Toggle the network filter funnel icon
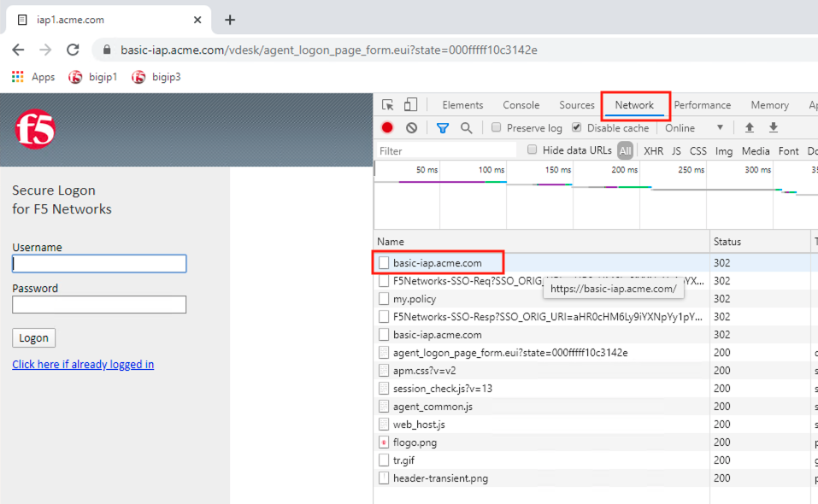The image size is (818, 504). 443,127
